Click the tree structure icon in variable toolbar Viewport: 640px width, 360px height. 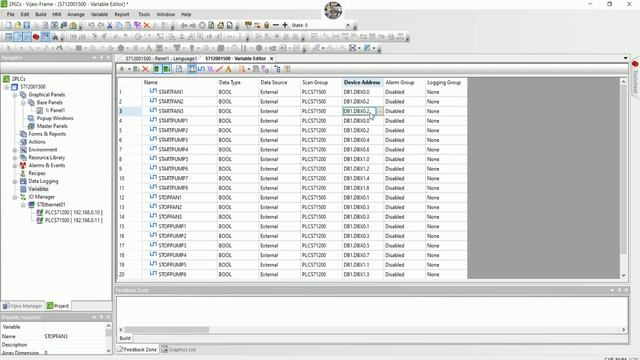tap(278, 69)
